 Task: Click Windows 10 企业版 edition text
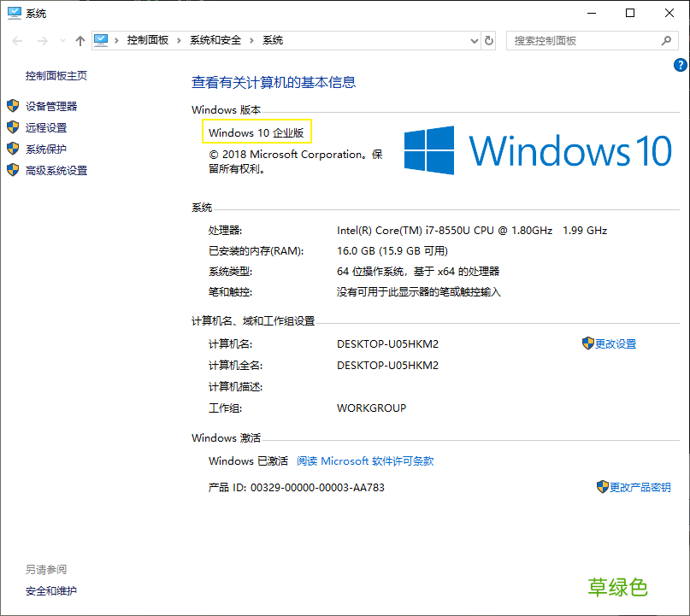(257, 132)
